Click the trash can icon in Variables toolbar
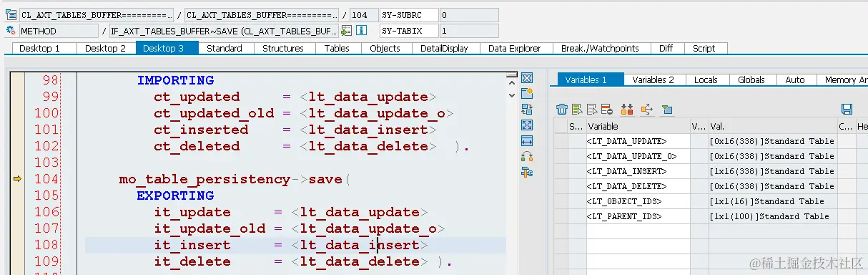Image resolution: width=868 pixels, height=275 pixels. coord(563,109)
